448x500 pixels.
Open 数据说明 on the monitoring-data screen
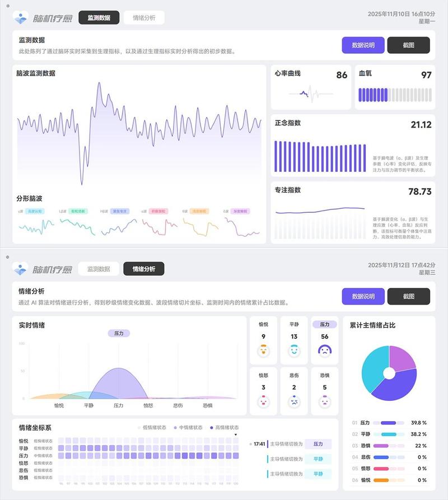point(363,45)
